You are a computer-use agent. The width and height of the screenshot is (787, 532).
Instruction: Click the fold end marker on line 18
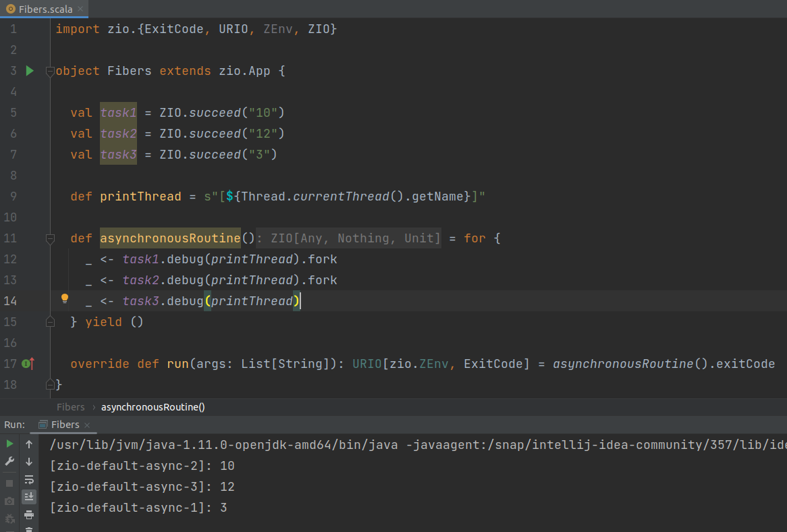(50, 385)
